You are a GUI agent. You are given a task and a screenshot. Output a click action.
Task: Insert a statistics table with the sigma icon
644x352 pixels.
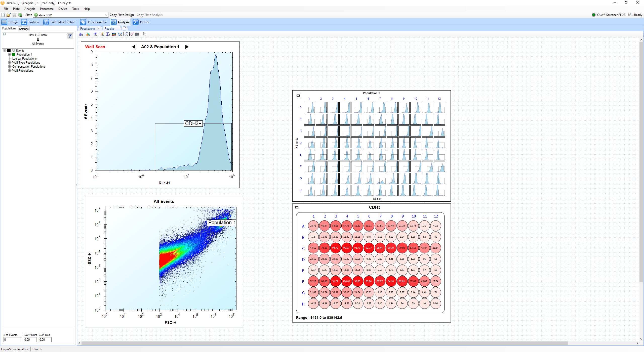108,34
